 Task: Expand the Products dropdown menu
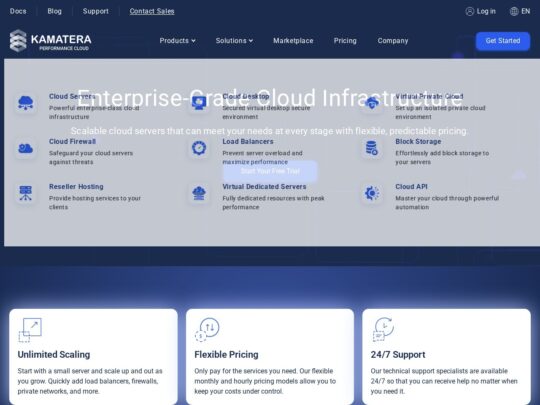tap(177, 41)
